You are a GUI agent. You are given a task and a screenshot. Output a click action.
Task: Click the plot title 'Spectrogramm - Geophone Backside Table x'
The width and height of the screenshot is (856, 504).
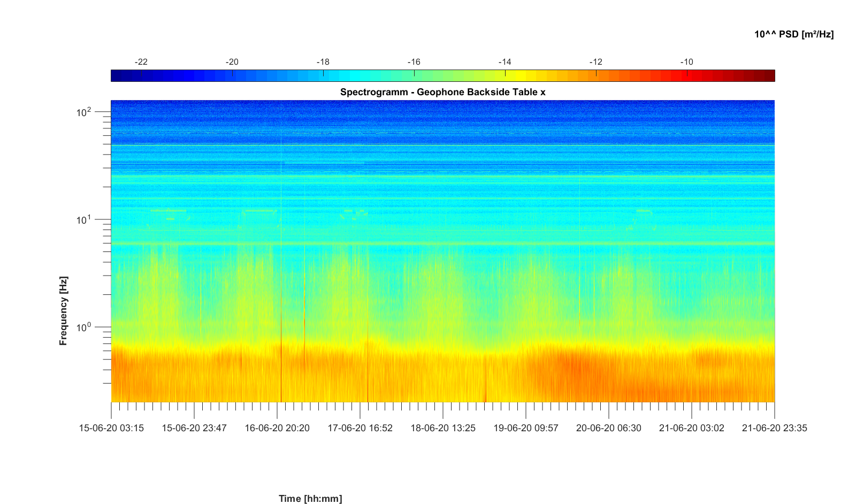pyautogui.click(x=442, y=92)
